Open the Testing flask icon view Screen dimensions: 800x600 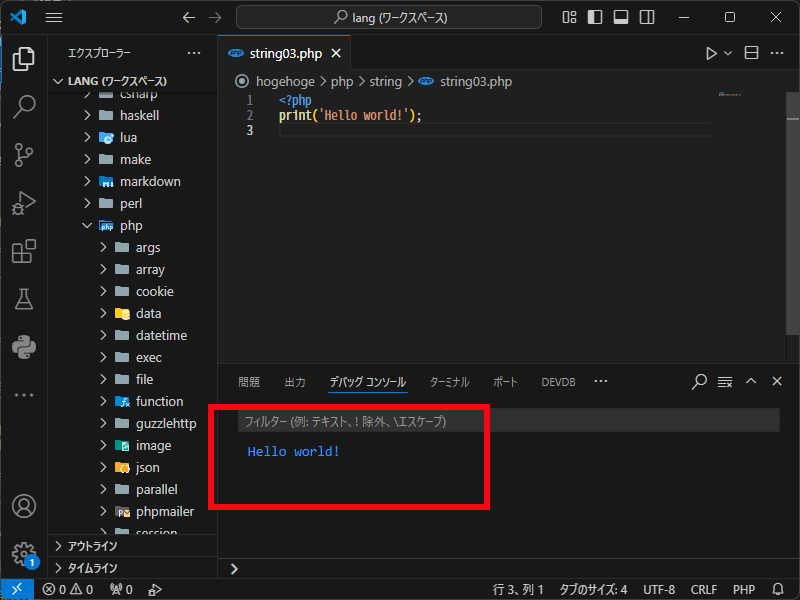click(24, 299)
